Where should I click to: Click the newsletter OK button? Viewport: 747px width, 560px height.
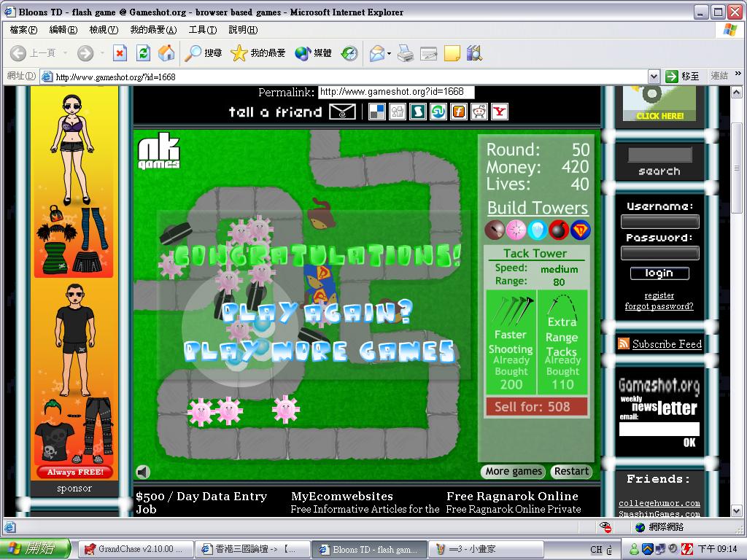click(689, 443)
